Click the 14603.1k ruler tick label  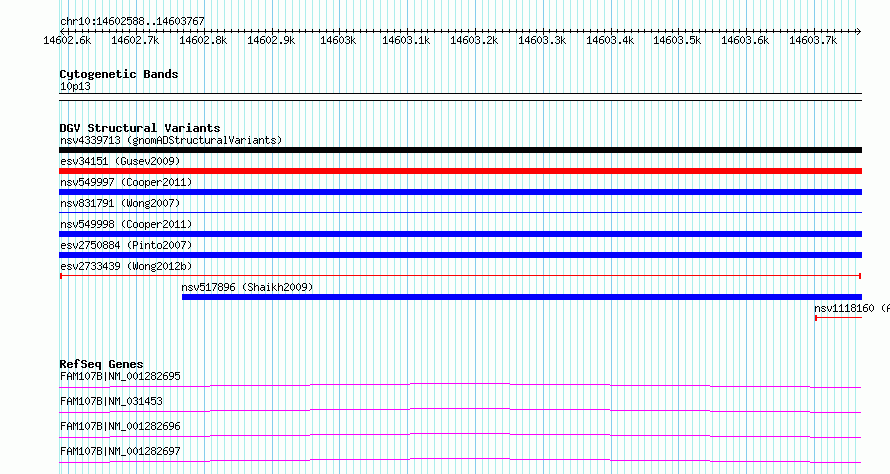406,41
